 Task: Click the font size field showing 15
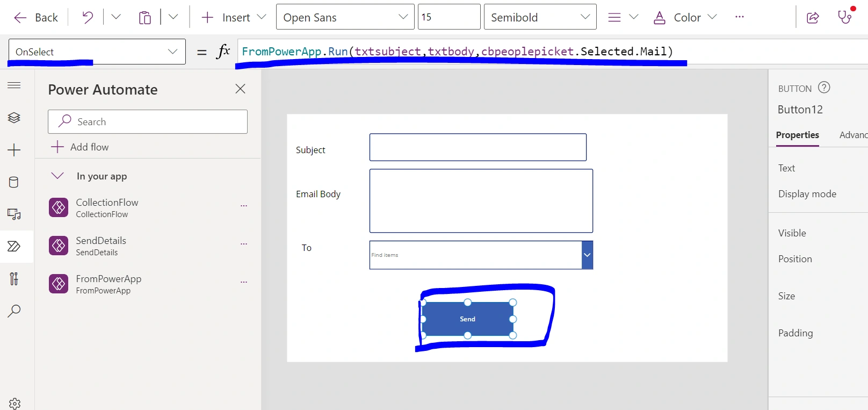pos(449,17)
